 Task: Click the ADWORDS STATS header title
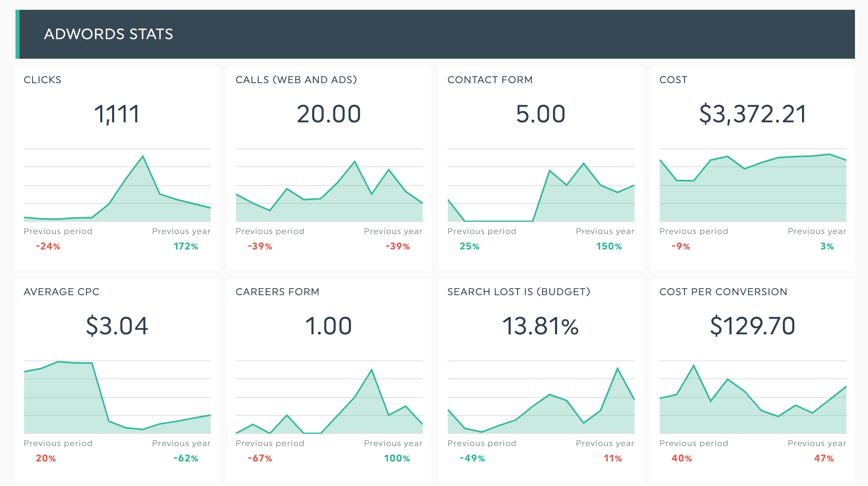[108, 34]
